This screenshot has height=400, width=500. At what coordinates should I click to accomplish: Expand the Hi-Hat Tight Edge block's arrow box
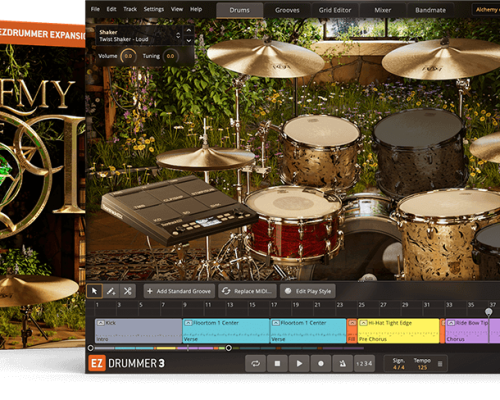click(x=364, y=323)
